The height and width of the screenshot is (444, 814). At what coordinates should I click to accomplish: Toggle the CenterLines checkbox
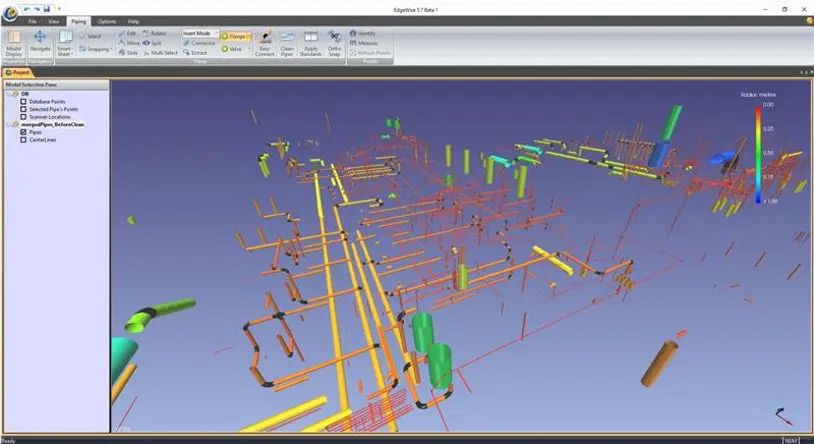tap(23, 140)
